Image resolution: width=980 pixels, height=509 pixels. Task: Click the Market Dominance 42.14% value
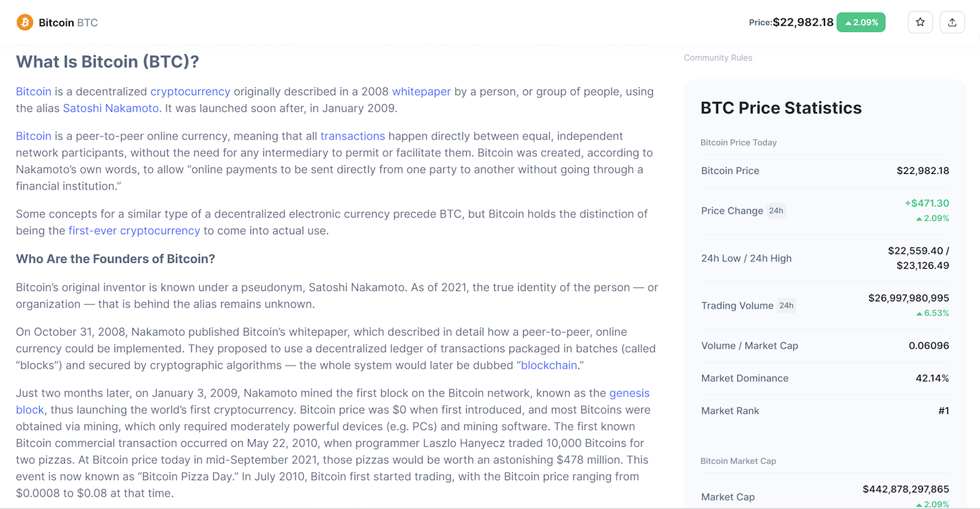pyautogui.click(x=932, y=379)
